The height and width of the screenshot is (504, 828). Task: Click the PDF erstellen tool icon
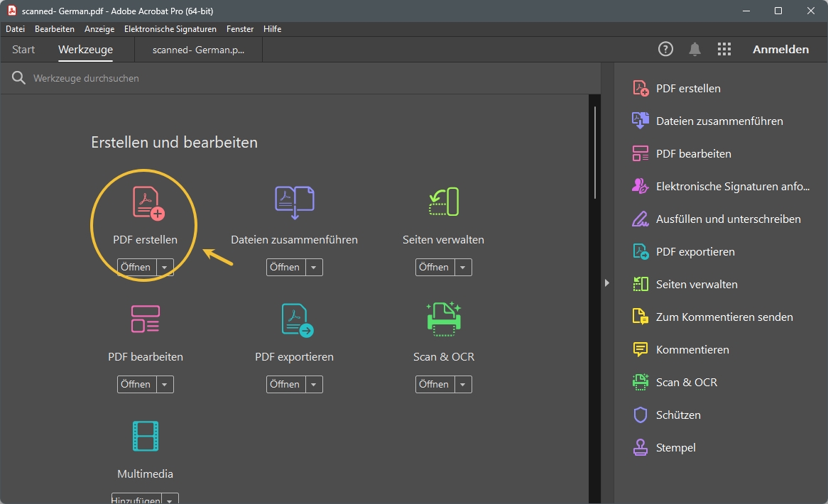coord(148,202)
